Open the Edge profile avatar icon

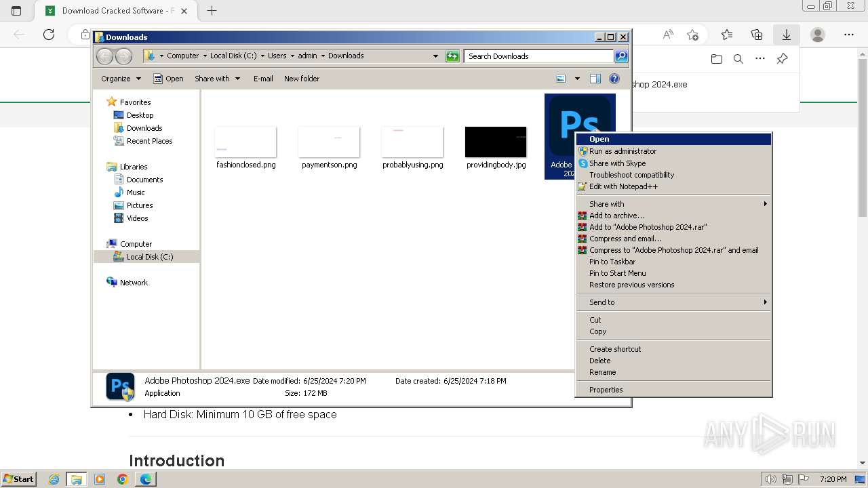point(818,35)
